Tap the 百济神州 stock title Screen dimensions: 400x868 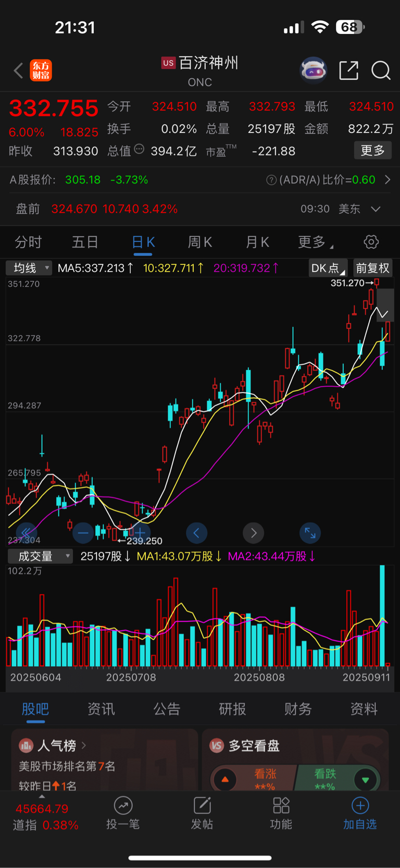click(x=208, y=63)
